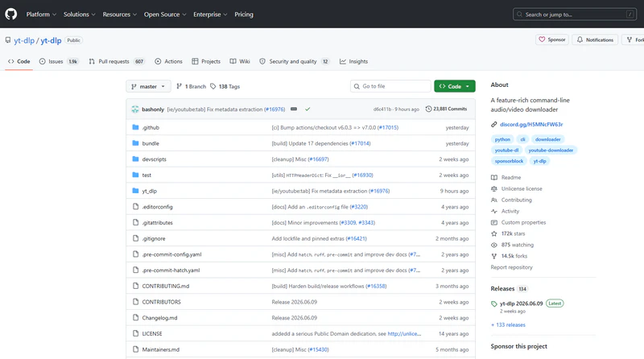Open pull request #17014 link

(x=360, y=143)
